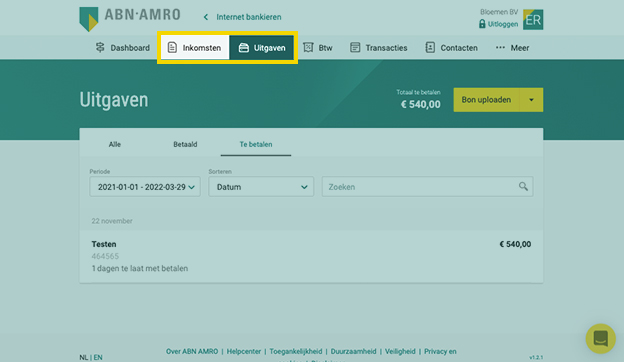Click the magnifying glass search icon
The height and width of the screenshot is (362, 624).
point(523,186)
